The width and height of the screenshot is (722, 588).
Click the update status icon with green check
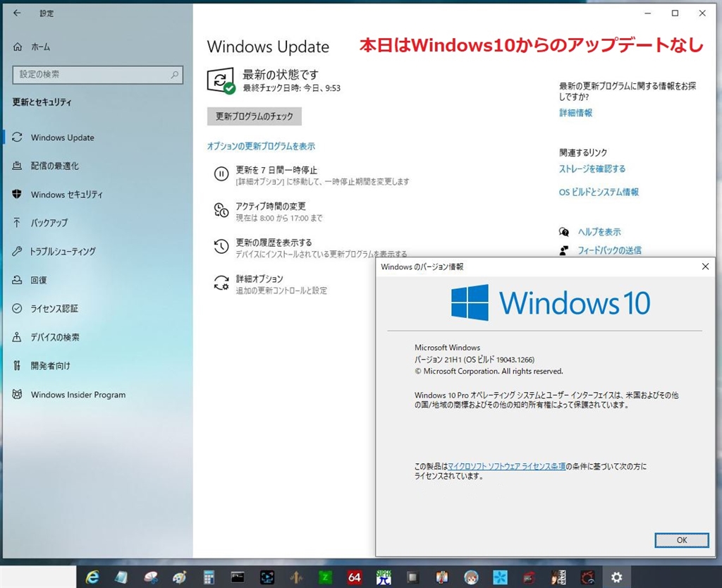pyautogui.click(x=221, y=82)
